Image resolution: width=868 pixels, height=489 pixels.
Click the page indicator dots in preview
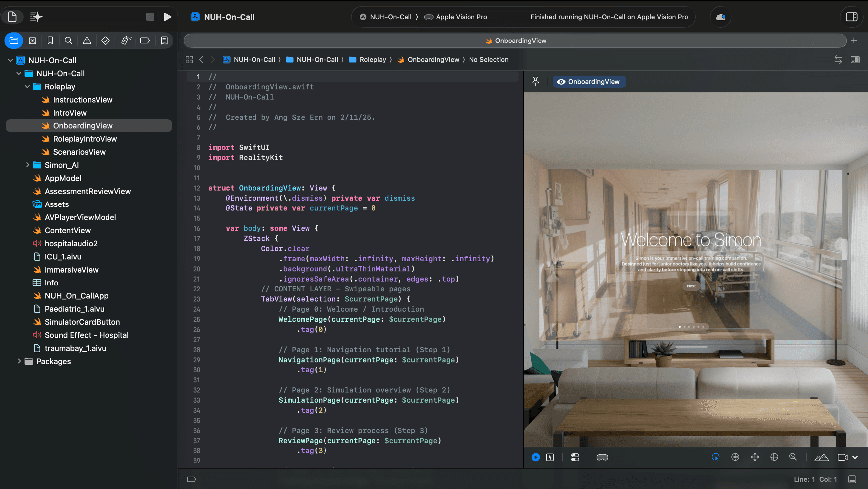click(x=691, y=327)
